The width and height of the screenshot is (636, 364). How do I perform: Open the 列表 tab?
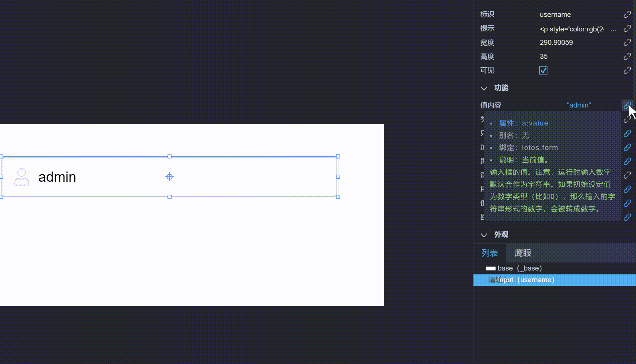pos(490,253)
